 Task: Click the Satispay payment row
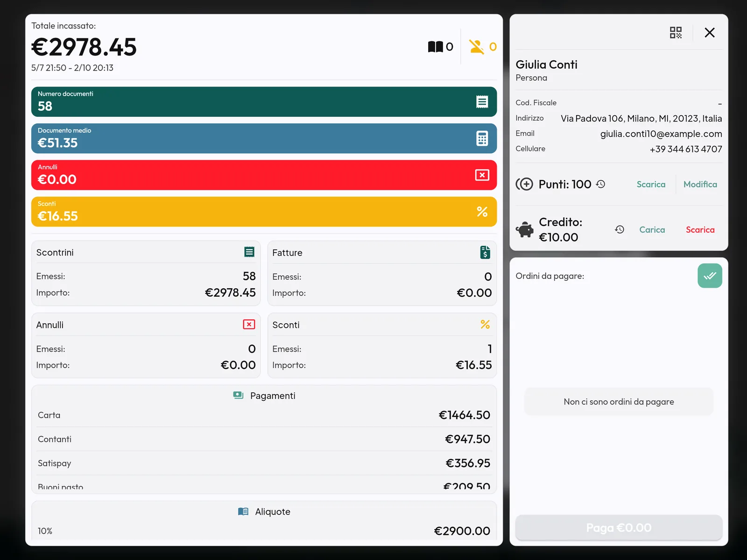(264, 463)
